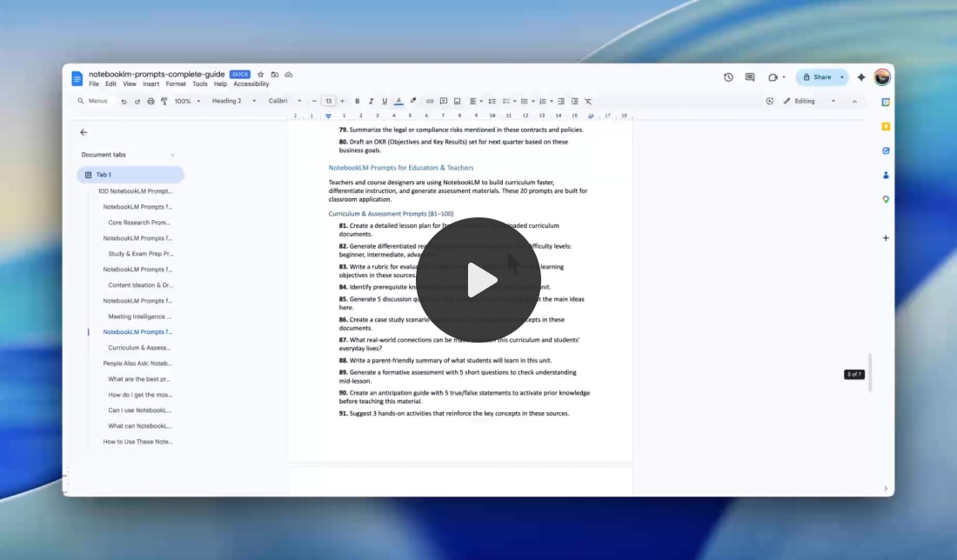The width and height of the screenshot is (957, 560).
Task: Open the Docs home icon
Action: click(77, 78)
